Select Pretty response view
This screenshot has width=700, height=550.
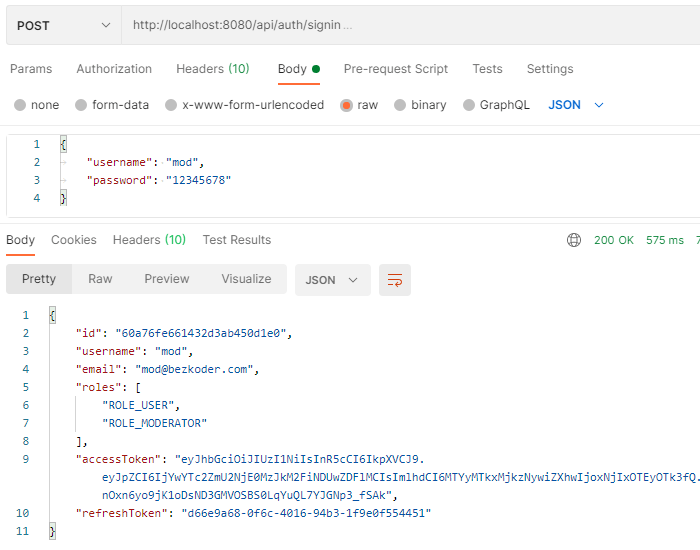click(39, 279)
